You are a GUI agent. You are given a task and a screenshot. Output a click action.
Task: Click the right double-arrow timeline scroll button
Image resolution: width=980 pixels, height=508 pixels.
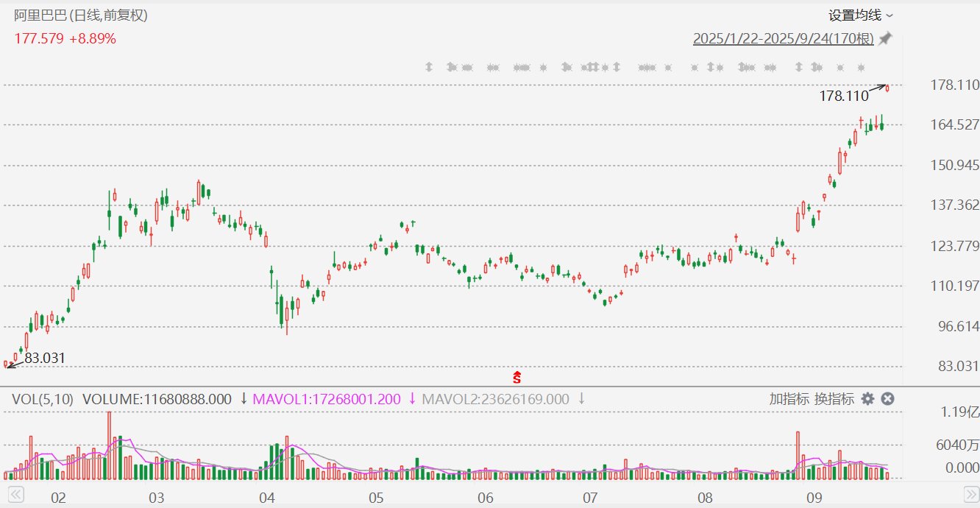[971, 493]
